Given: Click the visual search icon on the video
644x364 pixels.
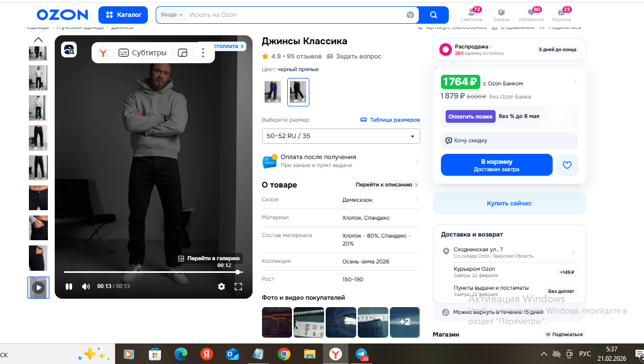Looking at the screenshot, I should pos(69,50).
